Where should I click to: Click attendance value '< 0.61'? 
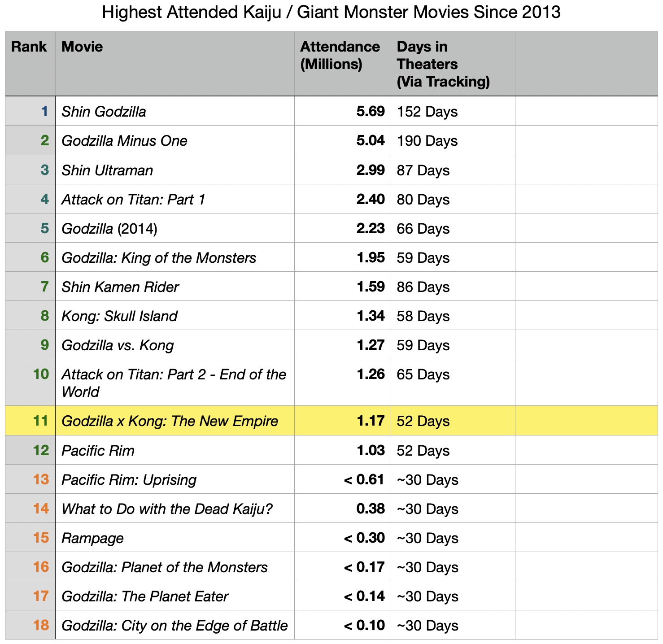pos(364,479)
